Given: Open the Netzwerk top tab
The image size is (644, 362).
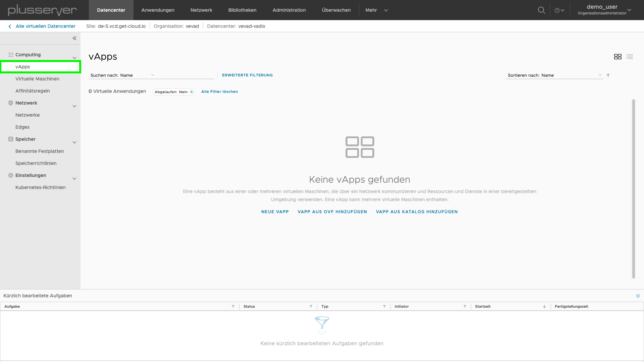Looking at the screenshot, I should click(x=201, y=10).
